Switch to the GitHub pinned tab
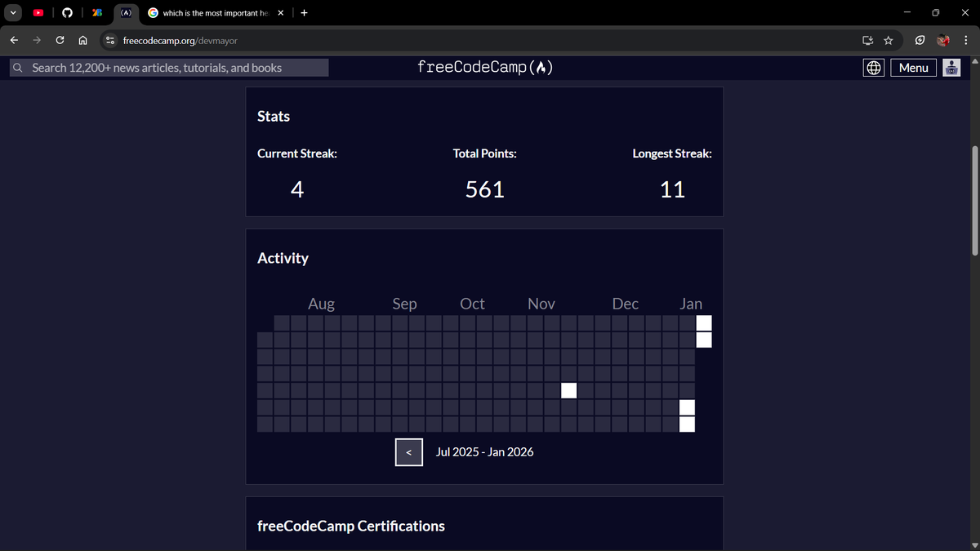The width and height of the screenshot is (980, 551). 67,13
